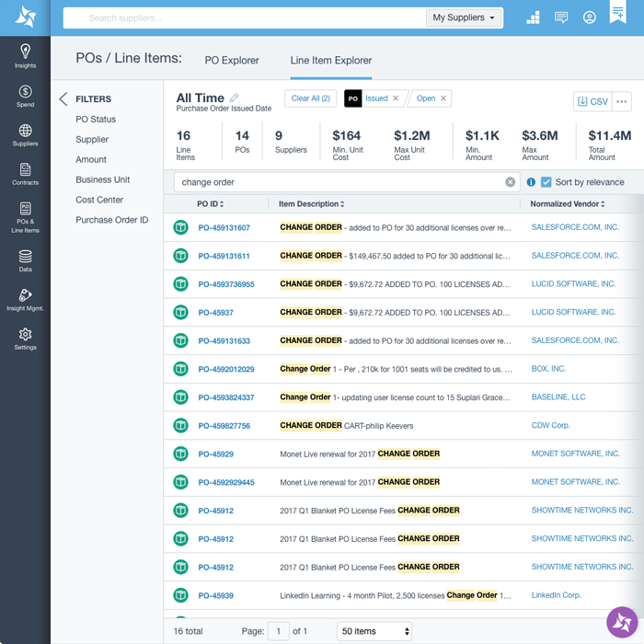
Task: Open Insights from the sidebar
Action: pyautogui.click(x=25, y=55)
